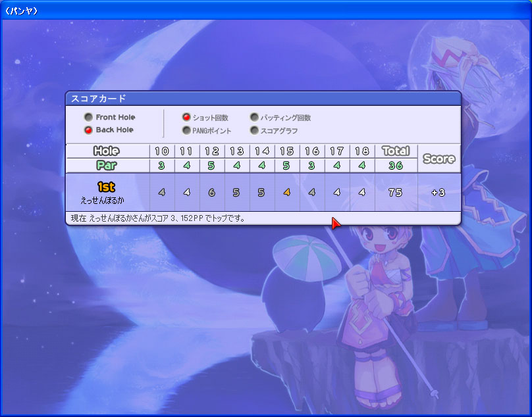Click the status message about current leader
This screenshot has height=417, width=532.
[158, 218]
